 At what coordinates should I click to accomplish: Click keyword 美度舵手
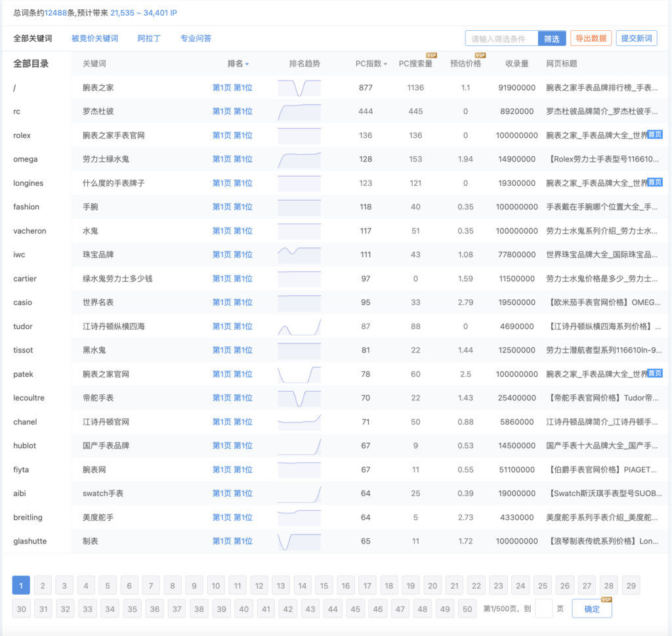[x=98, y=517]
